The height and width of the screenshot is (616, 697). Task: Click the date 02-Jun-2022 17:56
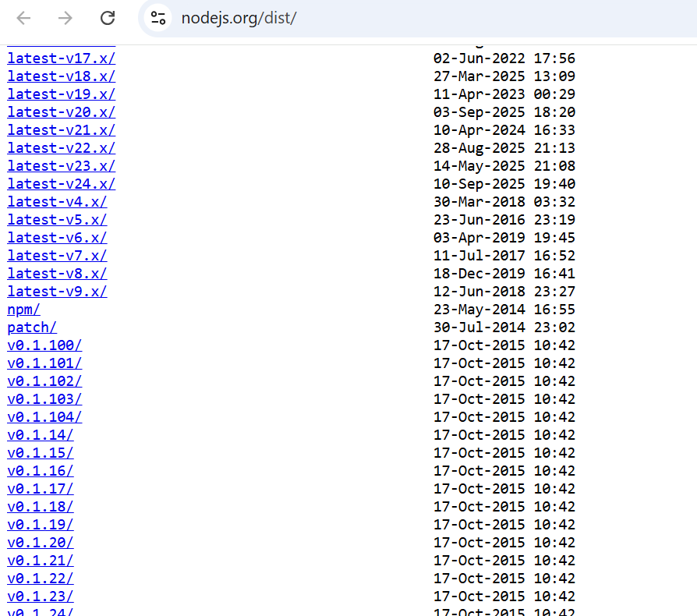click(504, 58)
